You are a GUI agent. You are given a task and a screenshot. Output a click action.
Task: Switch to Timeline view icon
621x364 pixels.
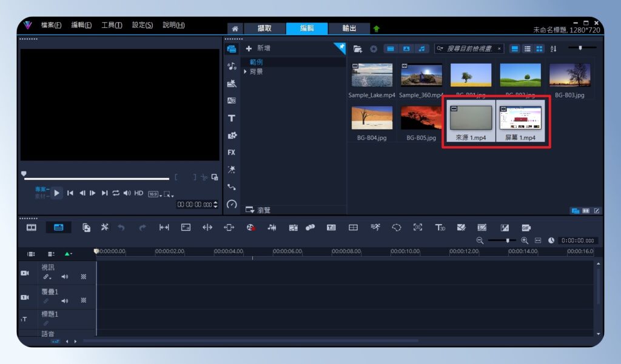pyautogui.click(x=59, y=227)
